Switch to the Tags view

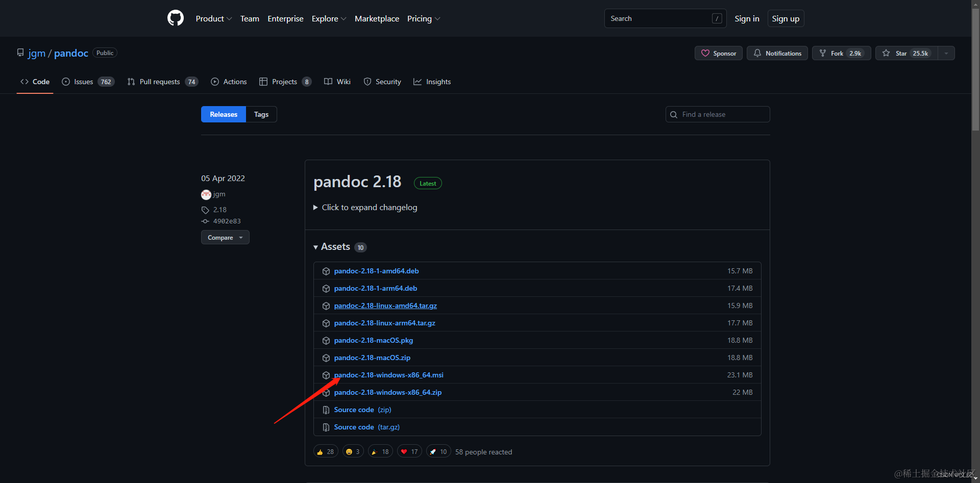(261, 114)
